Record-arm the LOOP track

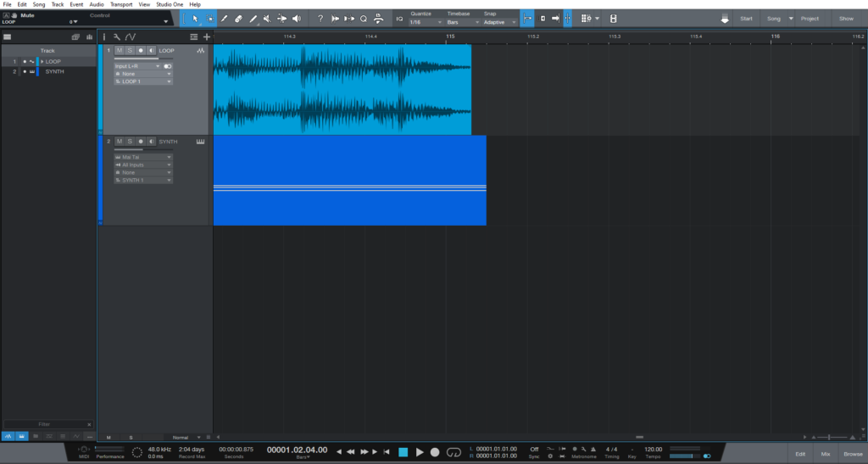point(141,50)
